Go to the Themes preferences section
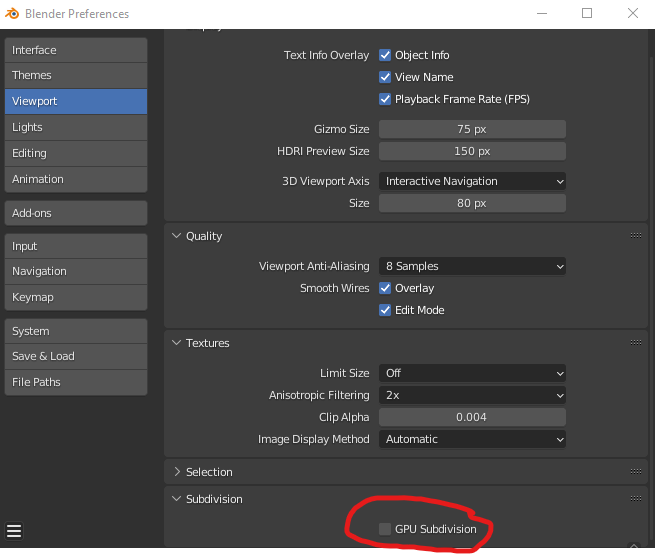The image size is (655, 554). pos(75,75)
